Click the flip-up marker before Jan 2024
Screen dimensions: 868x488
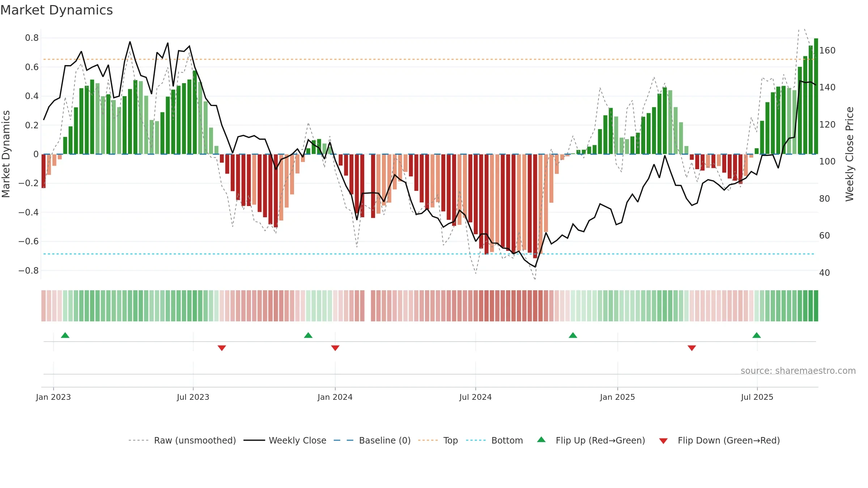click(x=308, y=335)
